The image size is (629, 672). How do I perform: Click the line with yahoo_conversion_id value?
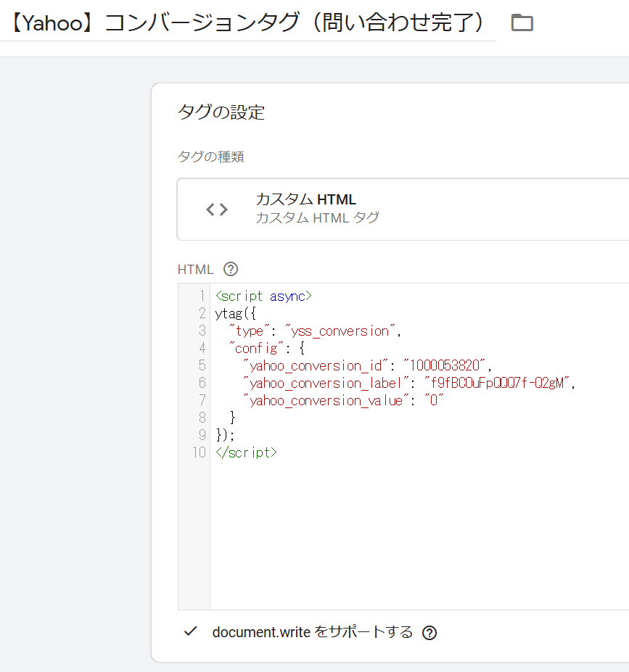tap(367, 365)
